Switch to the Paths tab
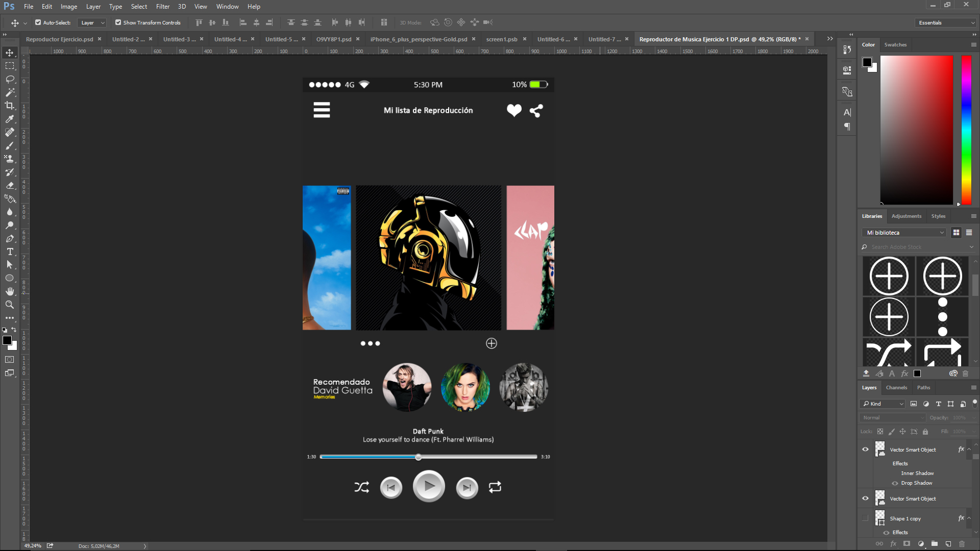 [x=923, y=388]
